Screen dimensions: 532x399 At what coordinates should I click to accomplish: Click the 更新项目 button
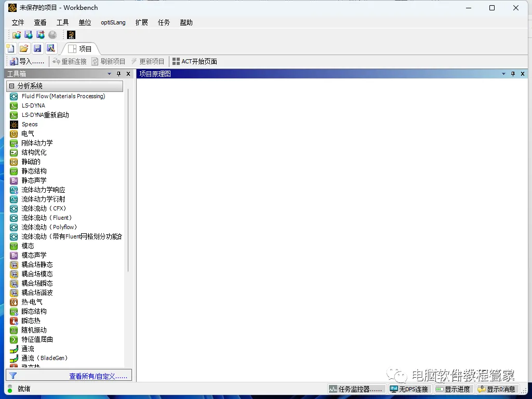pos(148,61)
